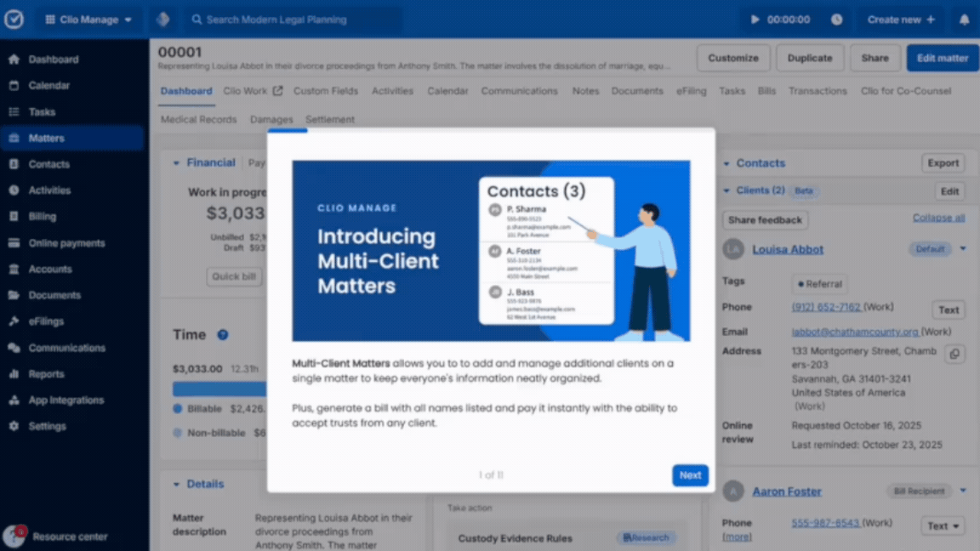Open the Resource center

pyautogui.click(x=56, y=536)
